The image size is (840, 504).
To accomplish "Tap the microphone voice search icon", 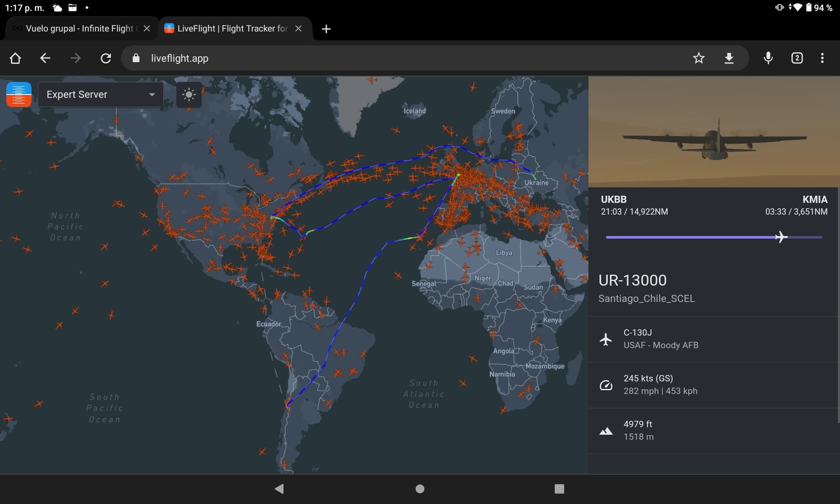I will point(768,58).
